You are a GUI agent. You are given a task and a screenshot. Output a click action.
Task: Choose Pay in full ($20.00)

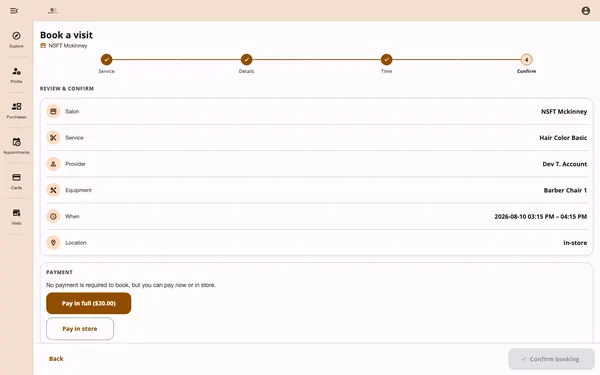tap(88, 303)
